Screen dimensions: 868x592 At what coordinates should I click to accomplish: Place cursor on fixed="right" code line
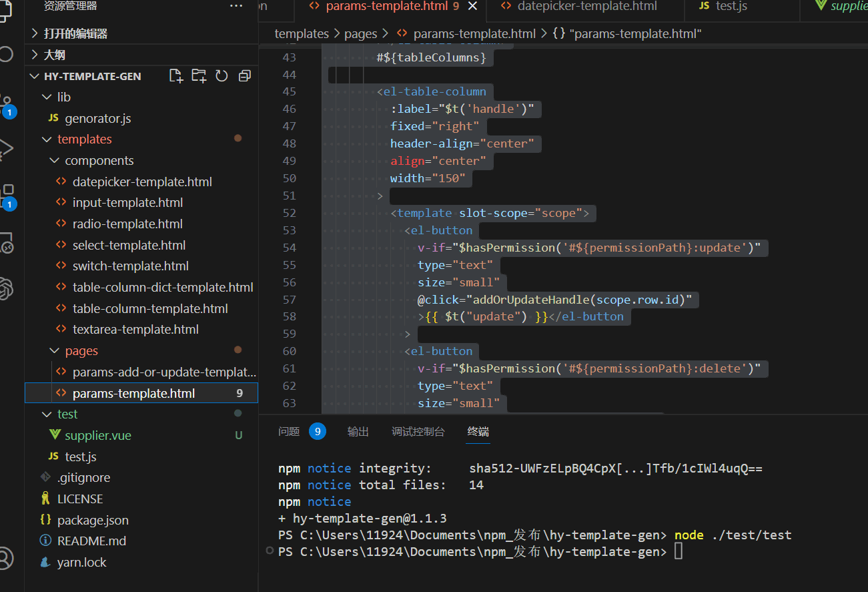tap(435, 126)
